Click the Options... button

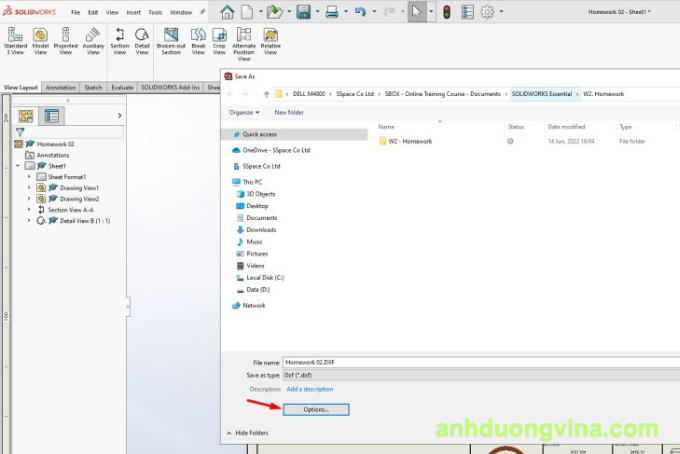point(316,410)
